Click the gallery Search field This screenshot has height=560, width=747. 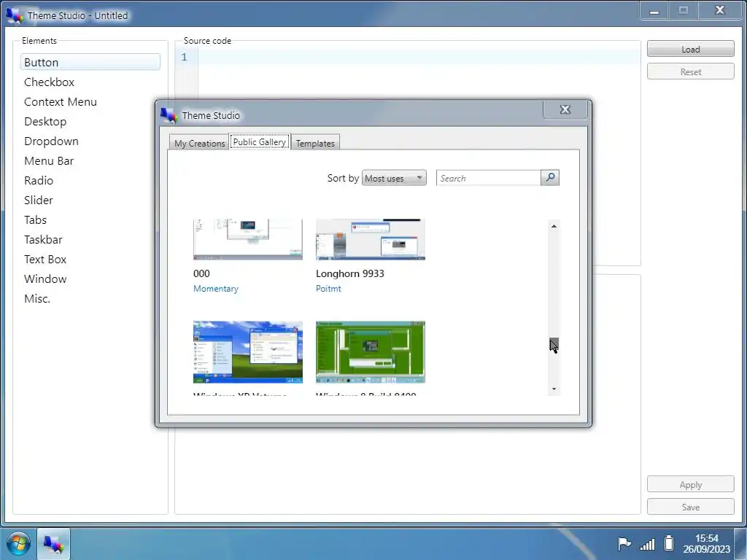488,178
